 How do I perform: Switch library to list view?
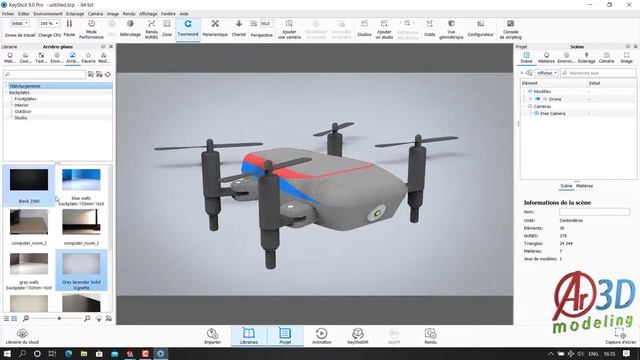click(7, 318)
